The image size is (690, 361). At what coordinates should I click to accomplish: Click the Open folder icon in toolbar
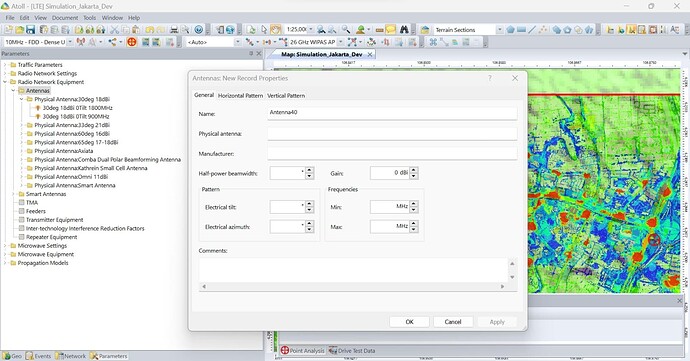(x=19, y=29)
